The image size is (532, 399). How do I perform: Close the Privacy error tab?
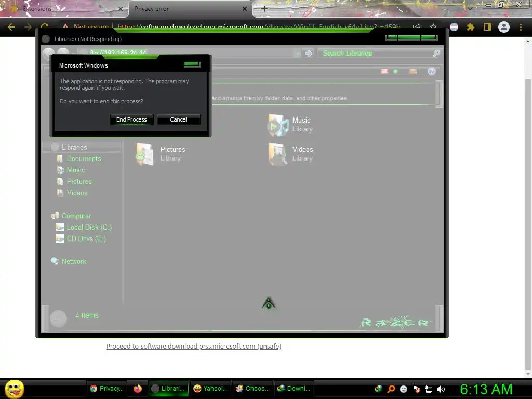(x=245, y=9)
